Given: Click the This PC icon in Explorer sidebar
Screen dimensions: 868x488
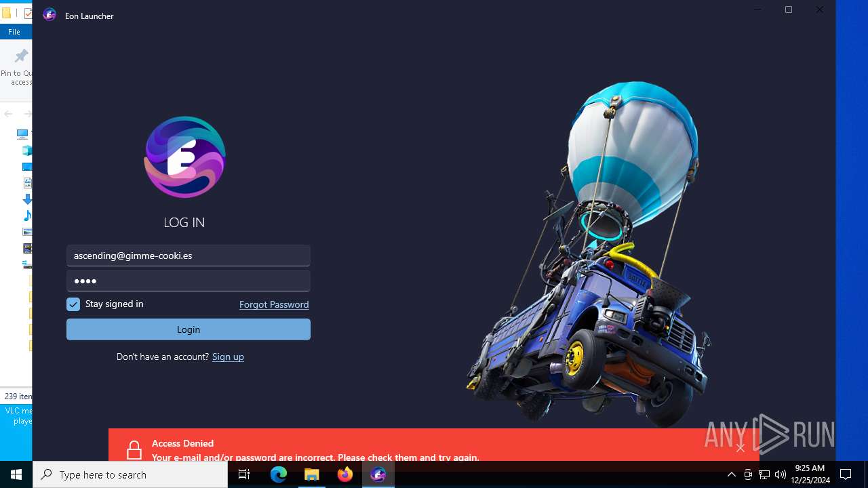Looking at the screenshot, I should (x=23, y=134).
